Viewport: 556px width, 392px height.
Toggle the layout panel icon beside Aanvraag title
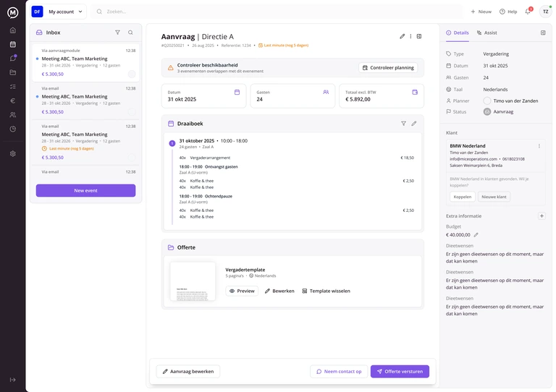(x=419, y=36)
